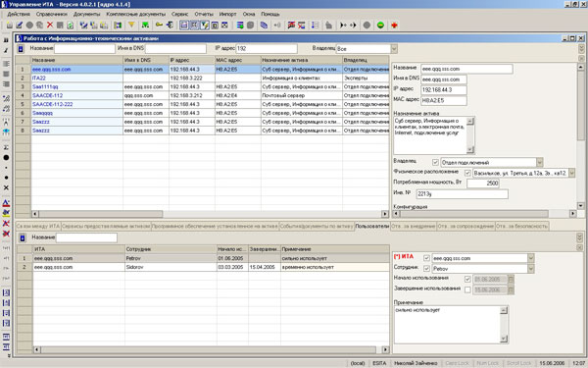Click the green circle minus icon
Screen dimensions: 588x368
pyautogui.click(x=380, y=26)
